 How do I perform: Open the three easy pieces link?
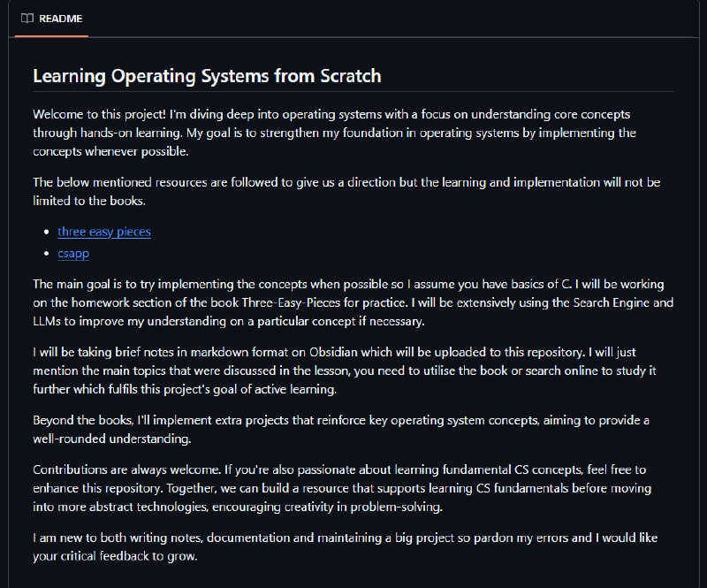coord(104,232)
